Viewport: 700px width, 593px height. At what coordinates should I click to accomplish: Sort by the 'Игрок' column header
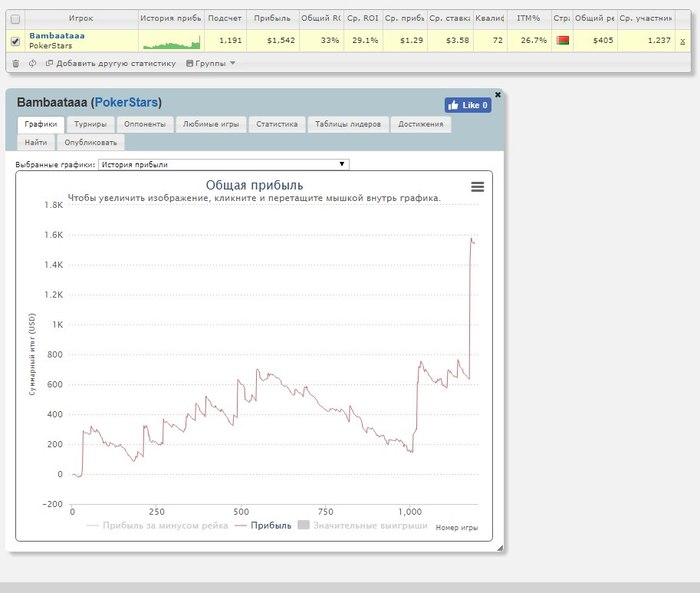[x=81, y=18]
